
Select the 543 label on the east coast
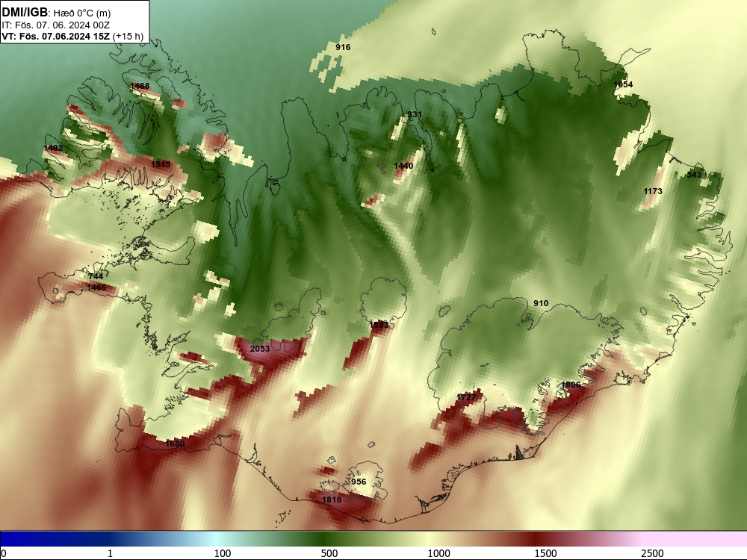[694, 175]
